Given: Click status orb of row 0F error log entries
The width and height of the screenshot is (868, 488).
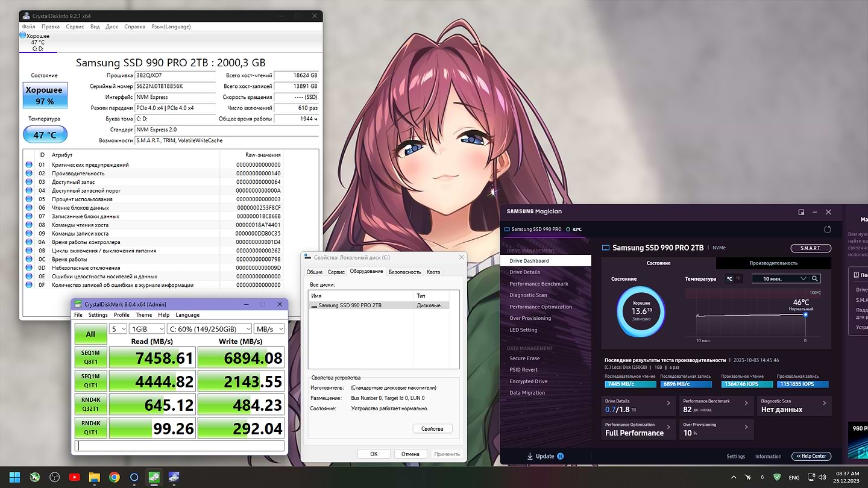Looking at the screenshot, I should [x=29, y=285].
